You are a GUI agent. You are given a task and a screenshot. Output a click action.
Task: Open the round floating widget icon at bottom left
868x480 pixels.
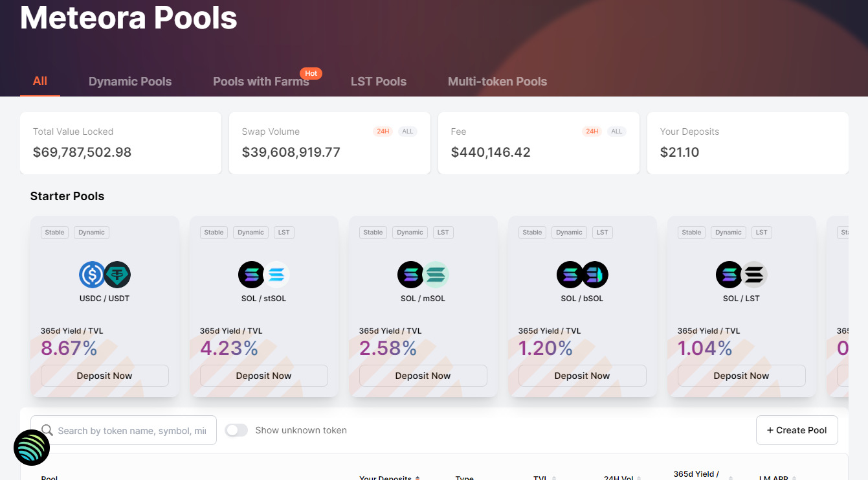pyautogui.click(x=32, y=448)
